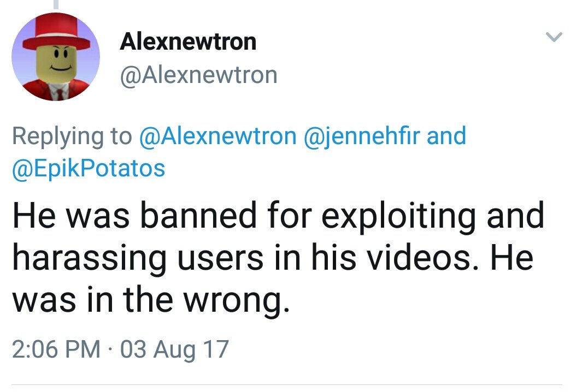Screen dimensions: 582x392
Task: Tap the blue "and" to list reply recipients
Action: pos(446,135)
